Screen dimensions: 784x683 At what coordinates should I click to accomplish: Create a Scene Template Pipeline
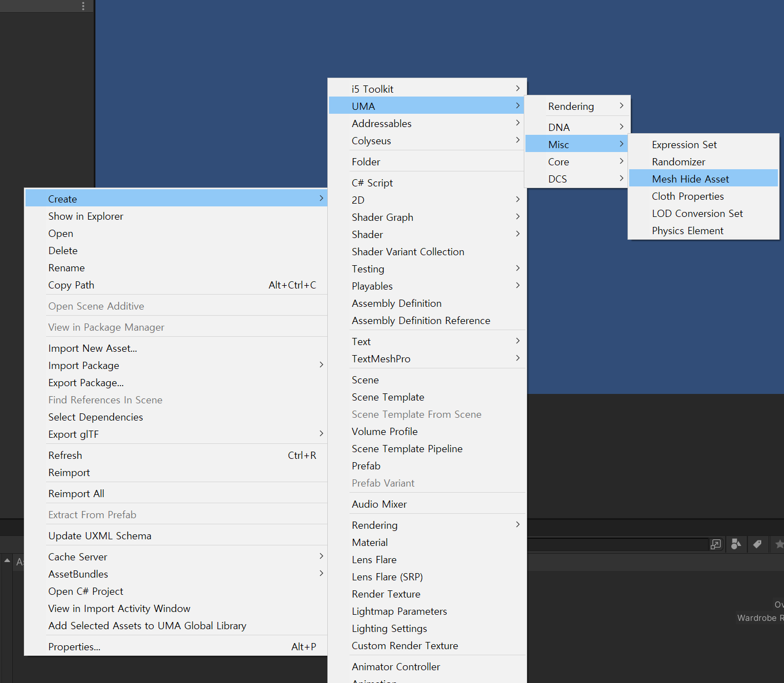(427, 448)
